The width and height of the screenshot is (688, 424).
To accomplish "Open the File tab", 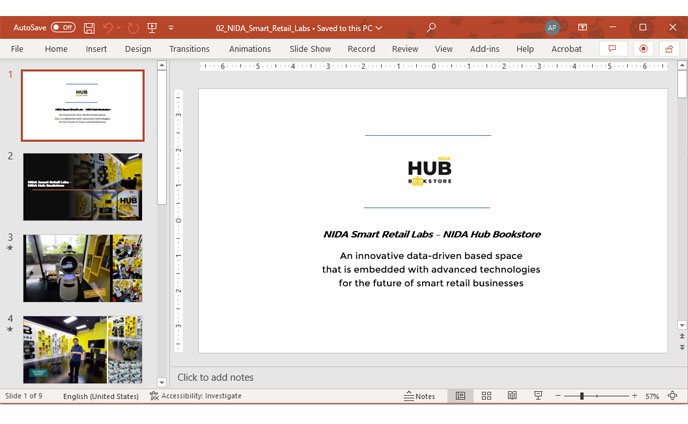I will click(x=17, y=49).
